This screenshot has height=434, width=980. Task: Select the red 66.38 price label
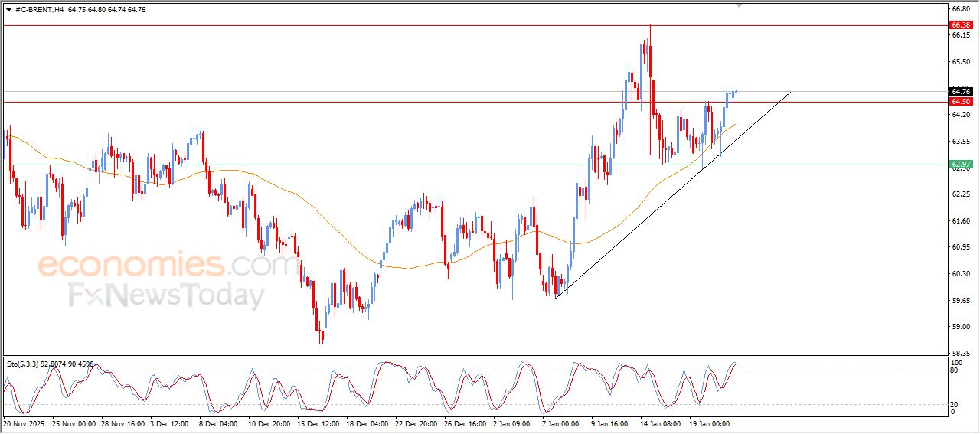coord(960,25)
